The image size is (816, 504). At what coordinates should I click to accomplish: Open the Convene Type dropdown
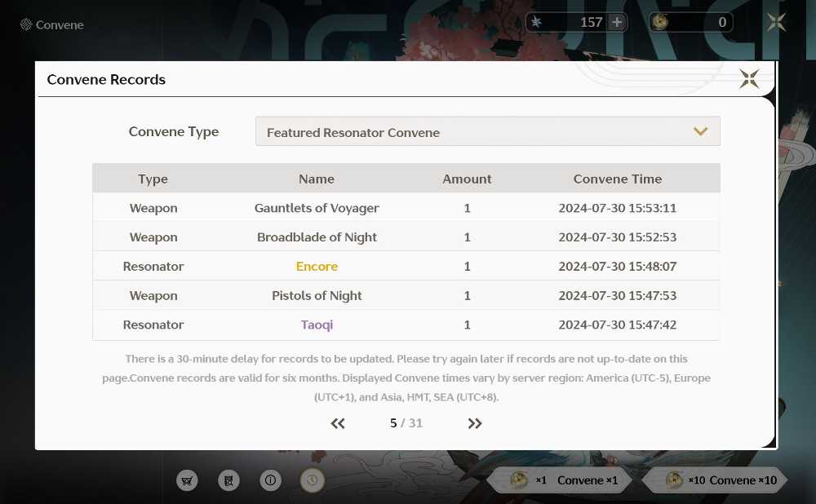click(x=488, y=131)
